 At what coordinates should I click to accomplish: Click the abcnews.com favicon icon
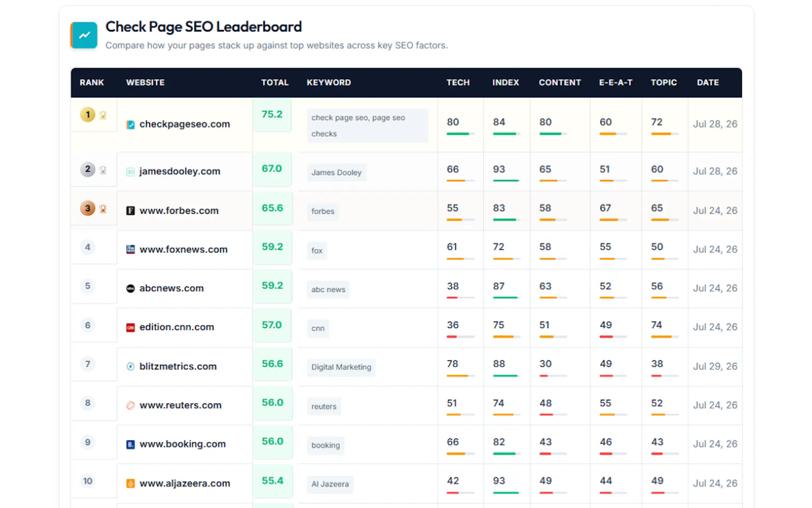tap(130, 289)
